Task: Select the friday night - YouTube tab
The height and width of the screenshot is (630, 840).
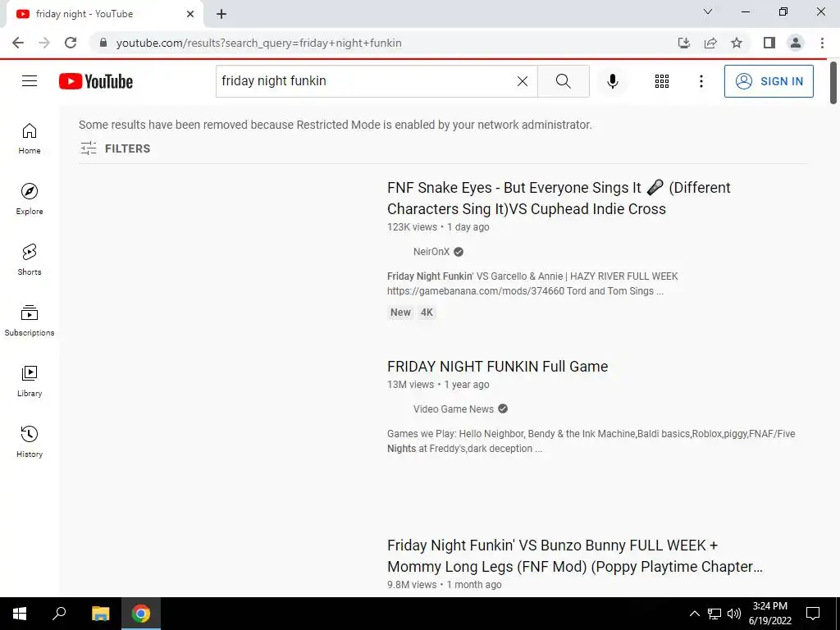Action: (104, 14)
